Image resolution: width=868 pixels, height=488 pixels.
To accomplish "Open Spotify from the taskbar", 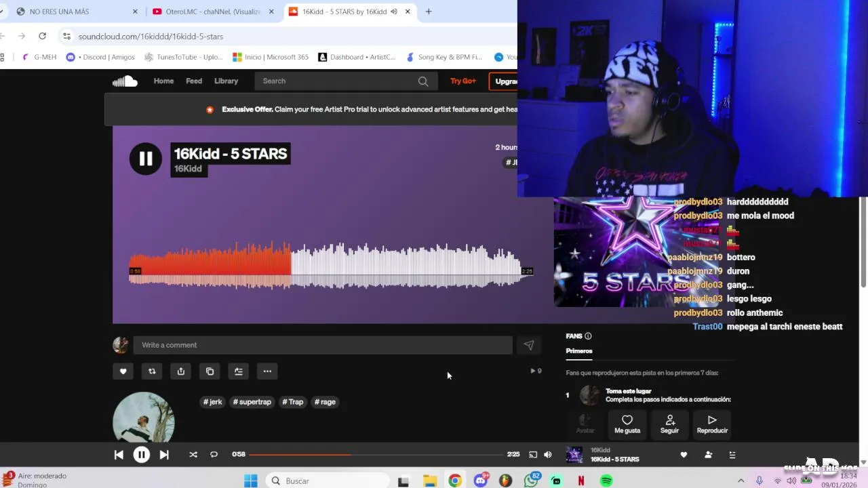I will coord(606,481).
